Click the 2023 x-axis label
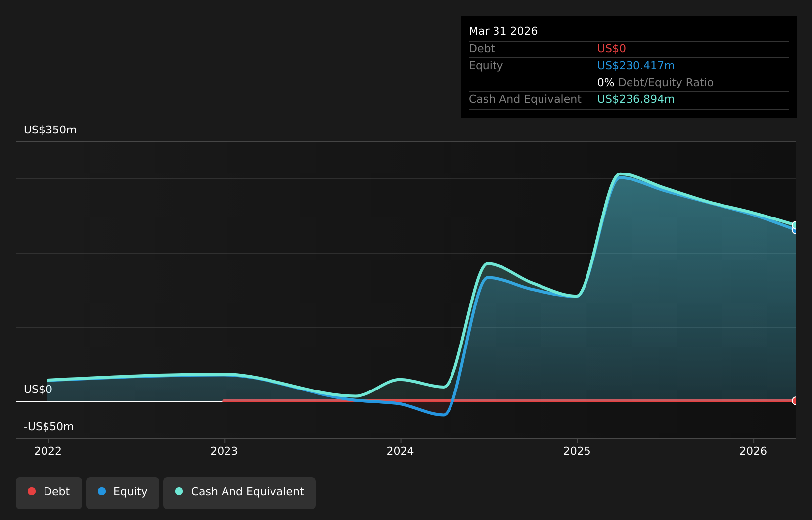 [x=224, y=451]
